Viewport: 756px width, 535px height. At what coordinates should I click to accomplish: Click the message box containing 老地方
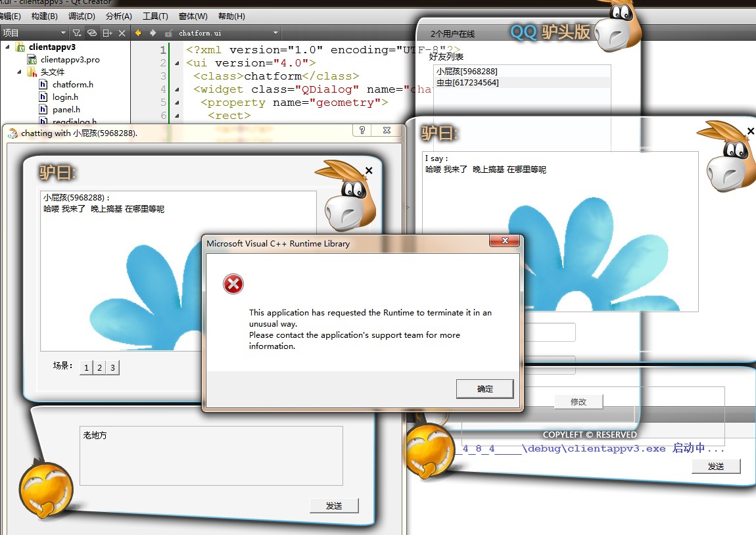click(x=211, y=455)
